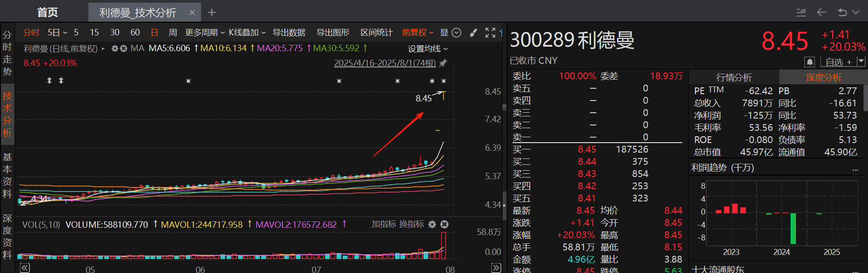Expand the 更多周期 dropdown
This screenshot has width=868, height=273.
(x=205, y=33)
